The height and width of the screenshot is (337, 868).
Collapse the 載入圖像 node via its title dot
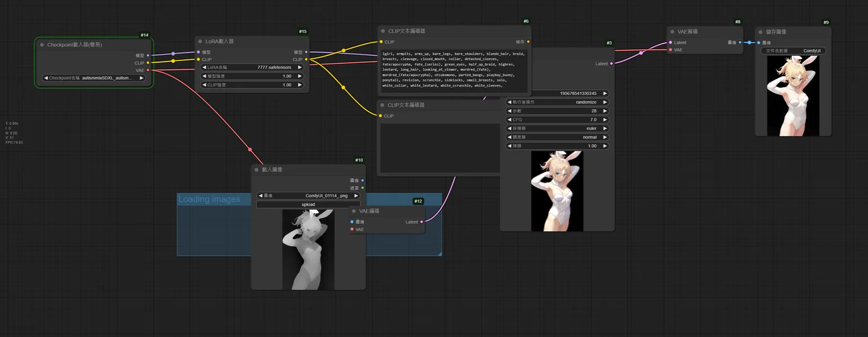point(256,170)
